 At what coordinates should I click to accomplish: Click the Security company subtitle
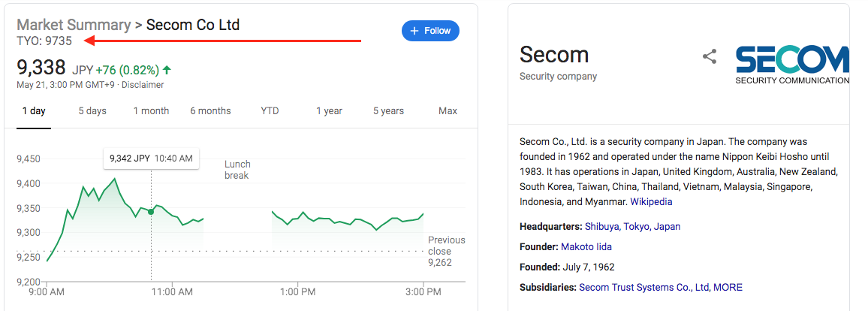(x=558, y=77)
